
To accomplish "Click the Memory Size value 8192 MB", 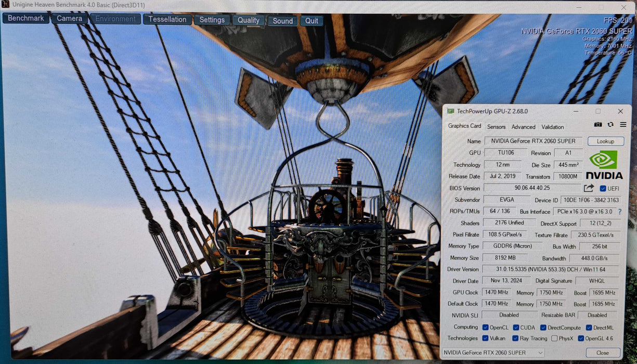I will click(504, 258).
